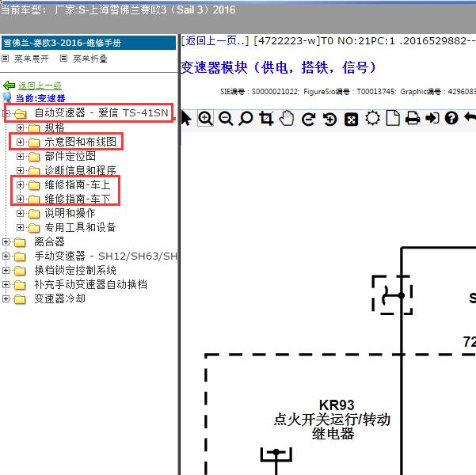This screenshot has width=476, height=475.
Task: Click the folder icon beside 离合器
Action: click(x=20, y=242)
